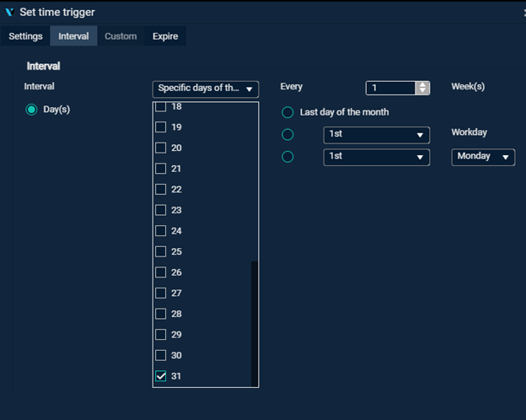Viewport: 526px width, 420px height.
Task: Expand the 1st dropdown beside Monday
Action: pyautogui.click(x=376, y=157)
